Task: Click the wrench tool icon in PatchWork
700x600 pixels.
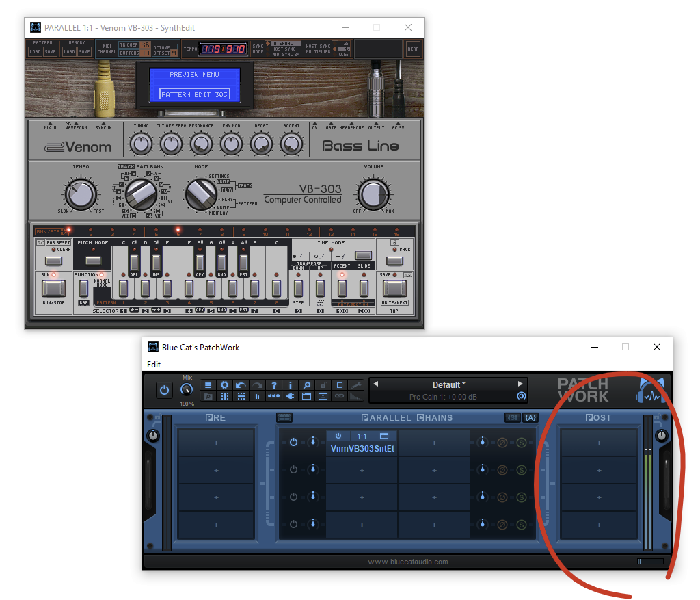Action: click(x=355, y=385)
